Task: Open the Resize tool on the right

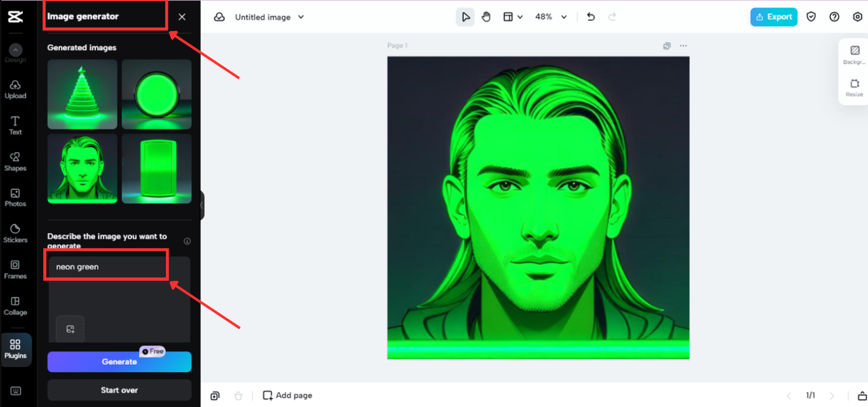Action: [854, 88]
